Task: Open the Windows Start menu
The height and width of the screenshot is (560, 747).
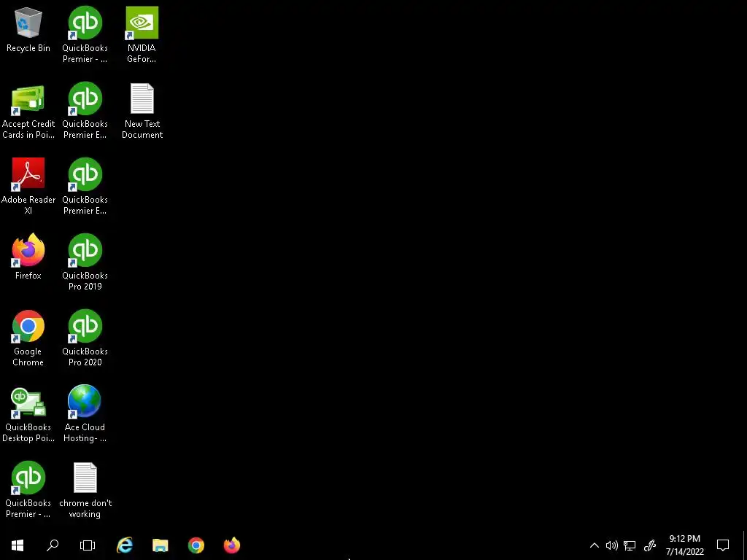Action: point(18,545)
